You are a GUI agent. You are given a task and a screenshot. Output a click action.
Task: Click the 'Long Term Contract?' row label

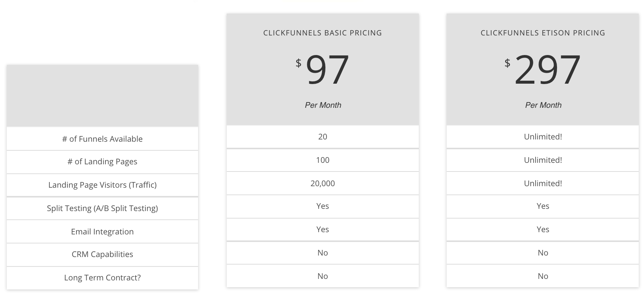102,278
